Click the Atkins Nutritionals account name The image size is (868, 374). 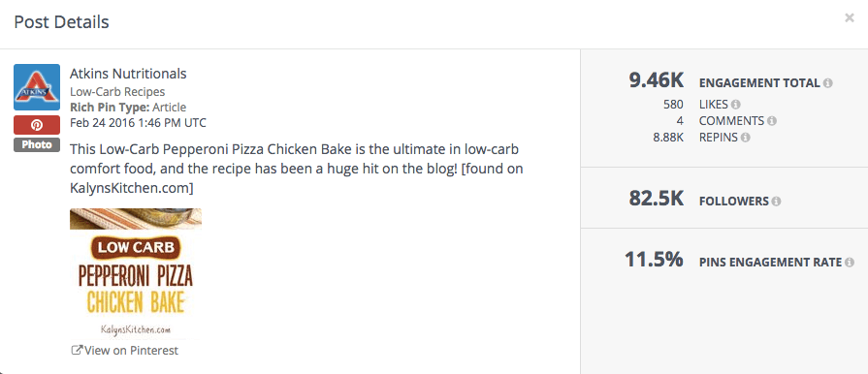[x=128, y=73]
